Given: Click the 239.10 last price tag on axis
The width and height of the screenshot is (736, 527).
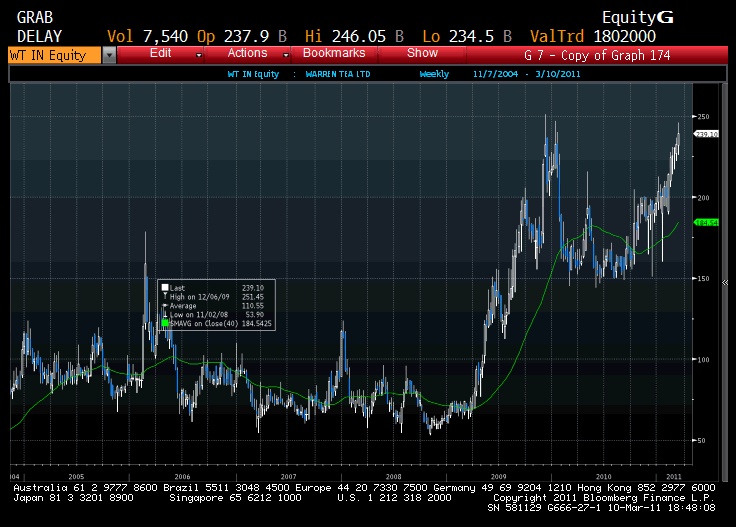Looking at the screenshot, I should click(706, 134).
